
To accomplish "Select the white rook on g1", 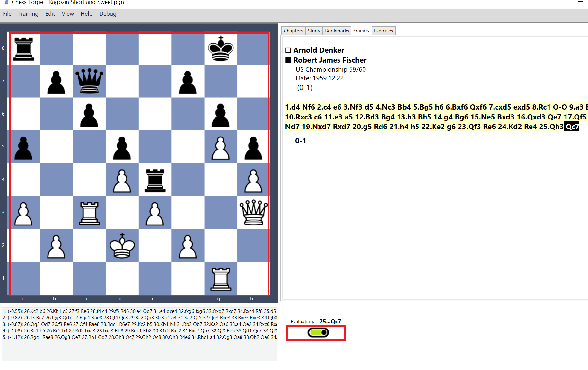I will click(220, 279).
